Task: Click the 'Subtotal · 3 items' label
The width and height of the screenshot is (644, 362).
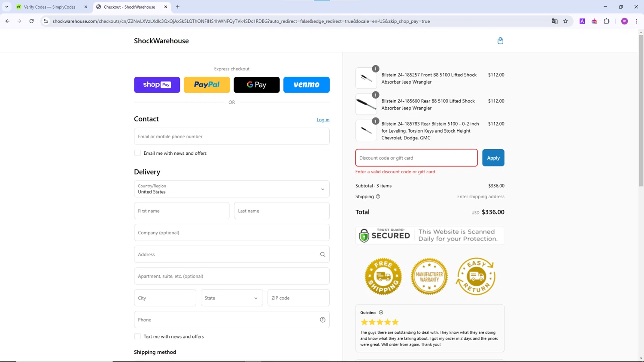Action: pyautogui.click(x=374, y=186)
